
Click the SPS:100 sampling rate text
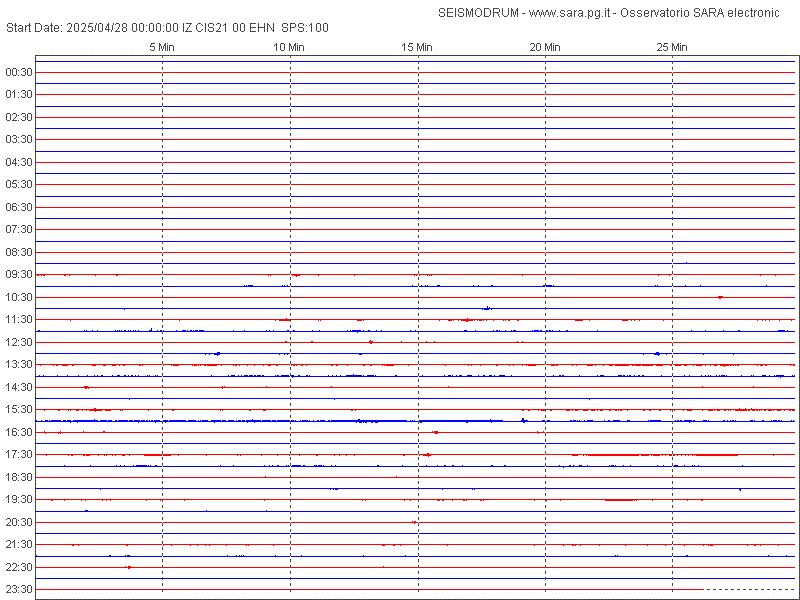coord(305,28)
